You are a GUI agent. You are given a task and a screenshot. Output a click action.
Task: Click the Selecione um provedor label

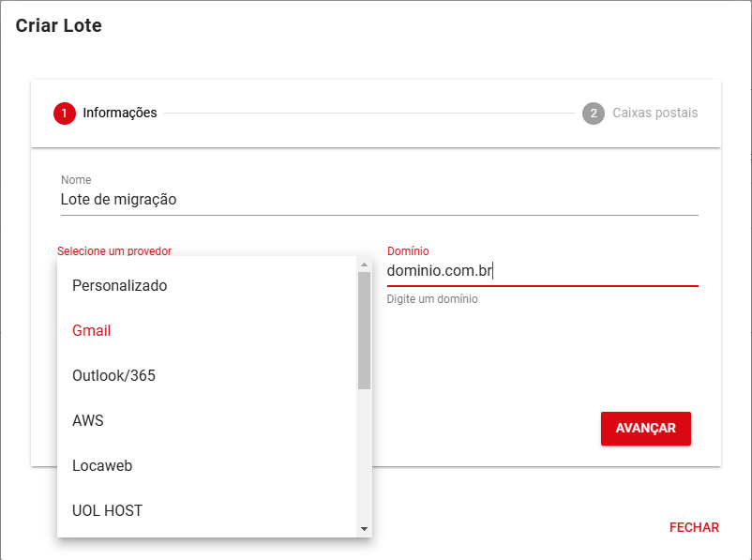coord(114,251)
